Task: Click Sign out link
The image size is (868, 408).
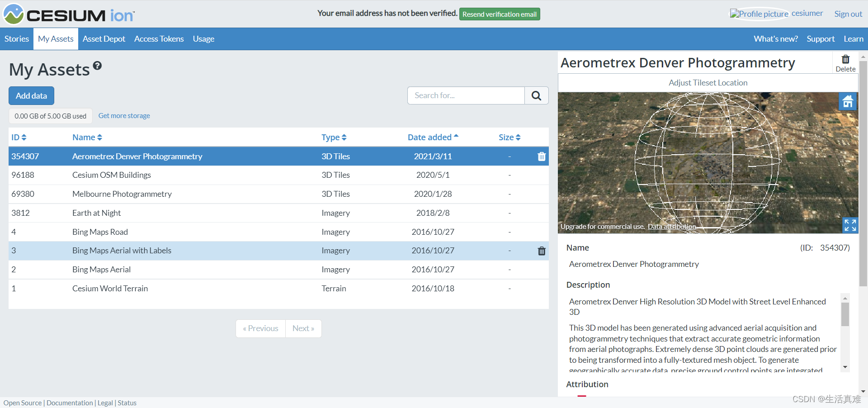Action: pos(848,14)
